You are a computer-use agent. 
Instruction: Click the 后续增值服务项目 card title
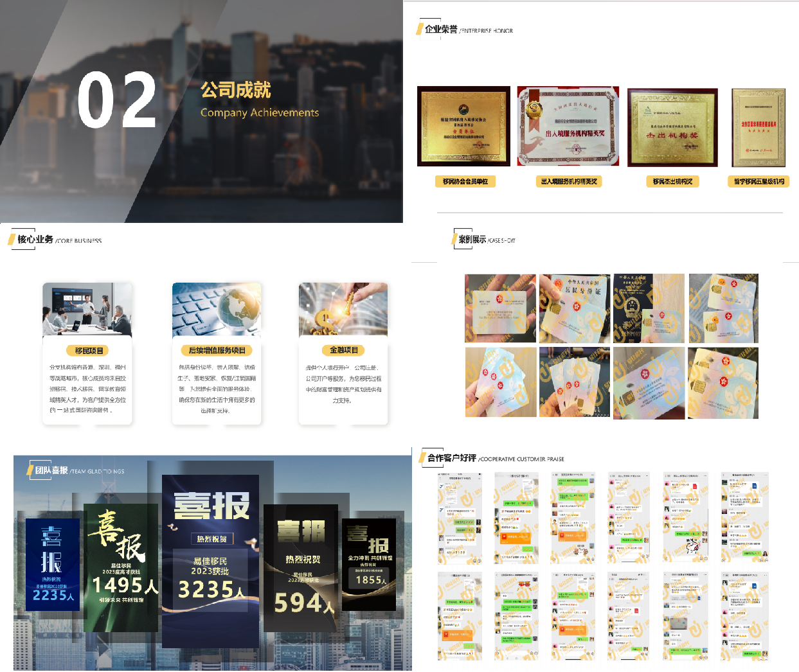217,351
